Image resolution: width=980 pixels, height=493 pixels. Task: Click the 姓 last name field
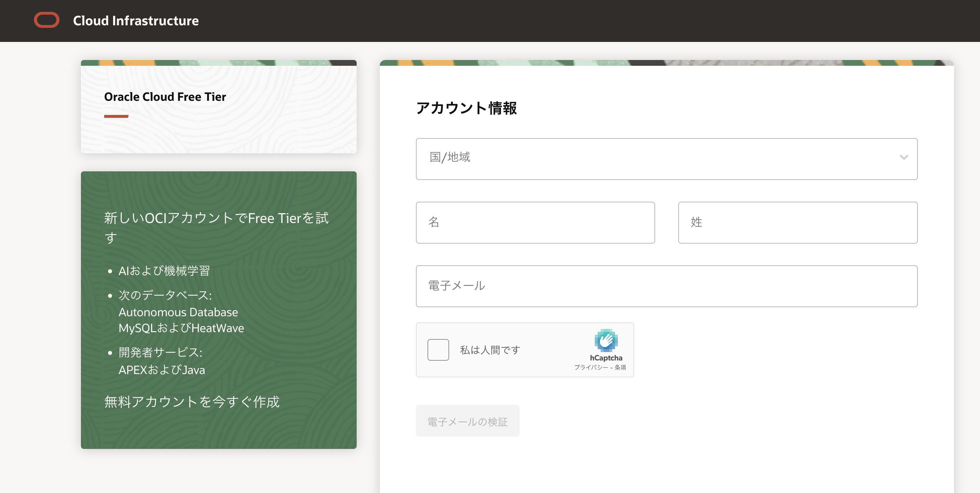point(798,223)
